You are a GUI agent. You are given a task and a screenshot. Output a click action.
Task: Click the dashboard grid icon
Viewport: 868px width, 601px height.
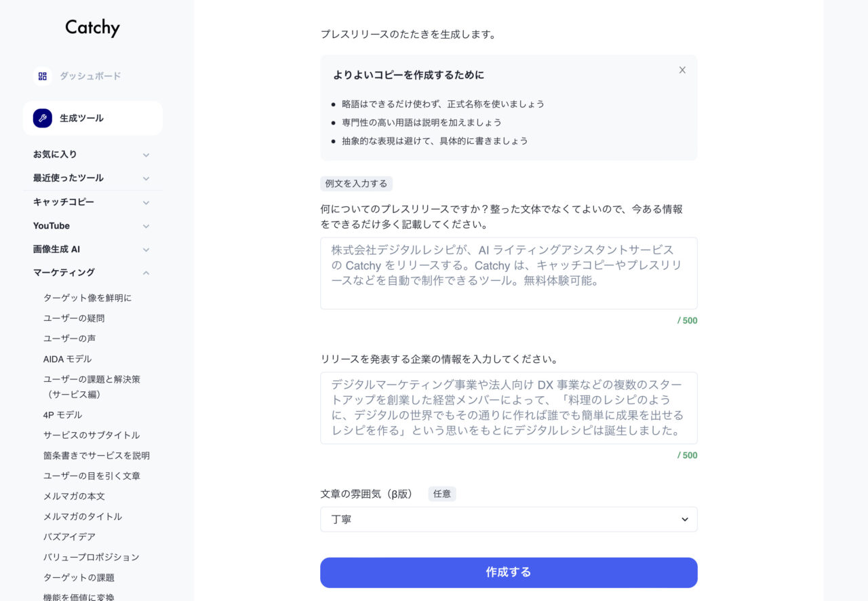tap(43, 76)
